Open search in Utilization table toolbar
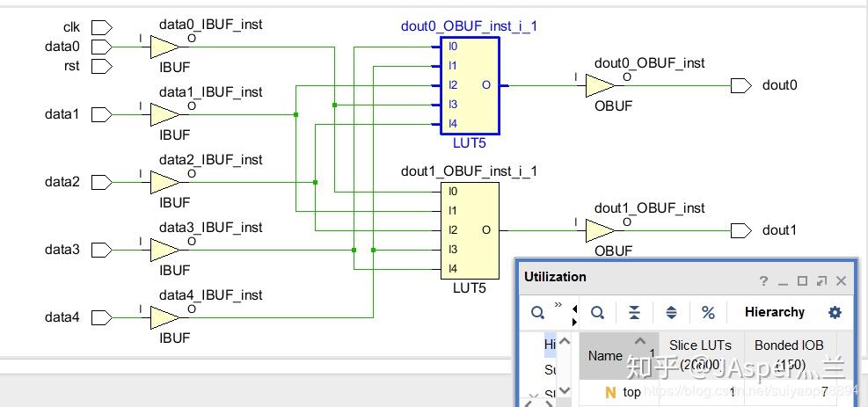This screenshot has width=868, height=407. [597, 313]
